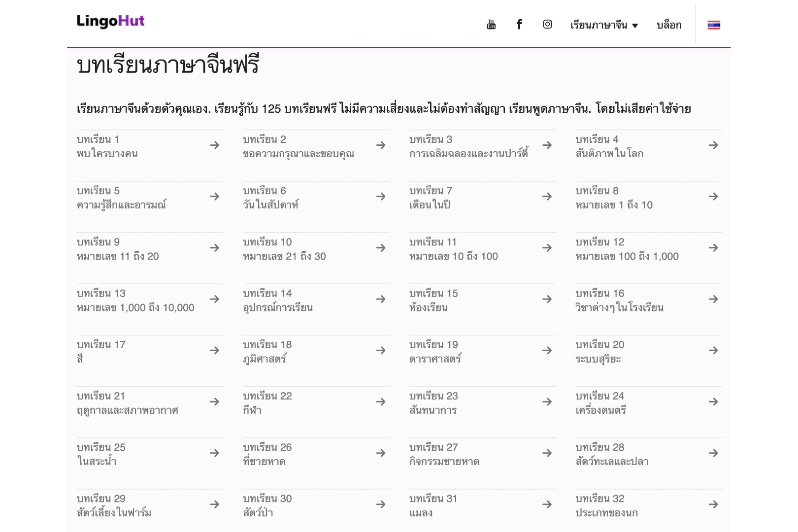The height and width of the screenshot is (532, 798).
Task: Click the บทเรียนภาษาจีนฟรี page heading
Action: click(x=168, y=65)
